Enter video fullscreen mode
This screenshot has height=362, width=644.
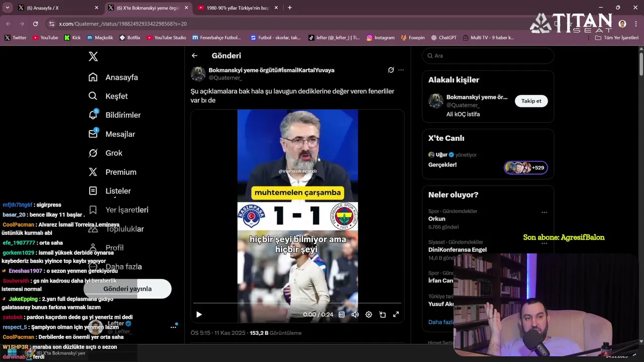[396, 314]
